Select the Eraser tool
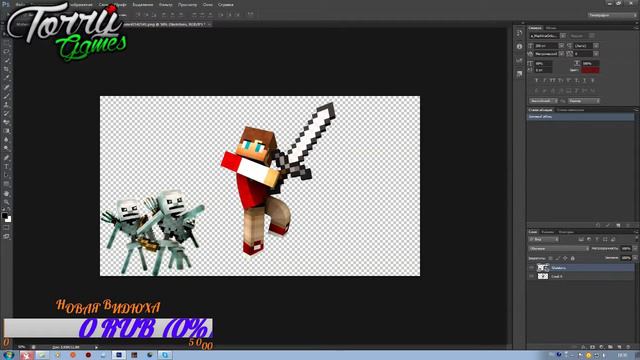The width and height of the screenshot is (640, 360). (7, 122)
